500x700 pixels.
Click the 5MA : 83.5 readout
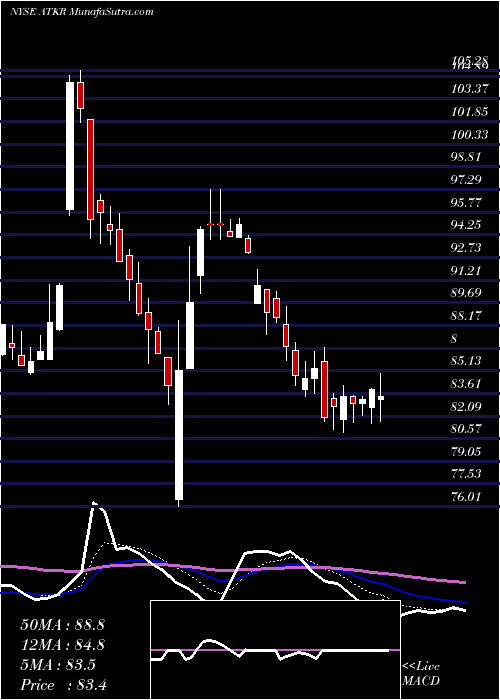pos(58,665)
